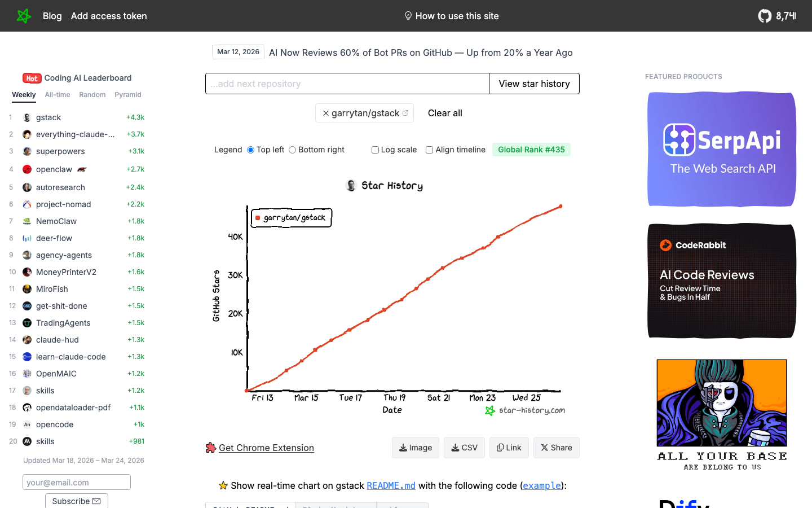812x508 pixels.
Task: Click the green star-history logo
Action: [24, 16]
